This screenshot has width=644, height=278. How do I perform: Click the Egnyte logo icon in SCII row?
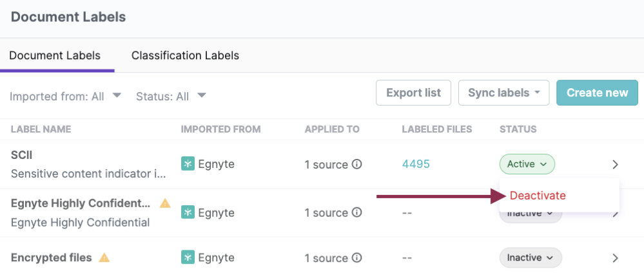click(x=188, y=164)
